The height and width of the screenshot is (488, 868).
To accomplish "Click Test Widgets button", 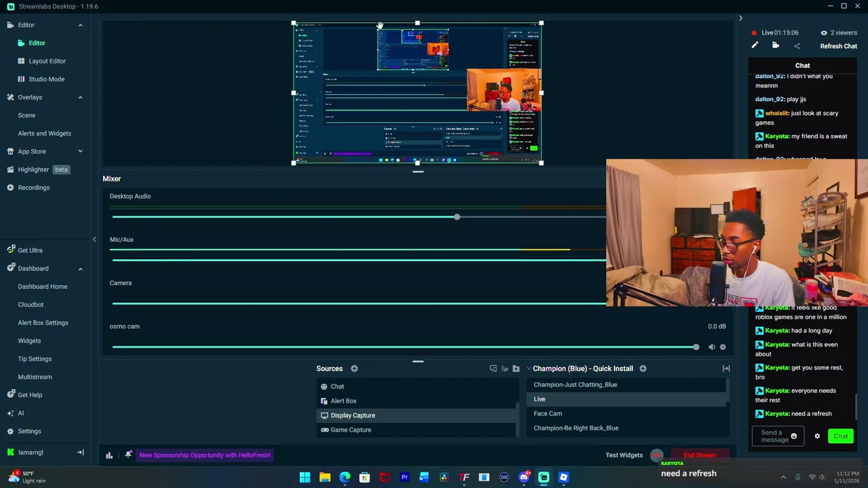I will click(624, 455).
